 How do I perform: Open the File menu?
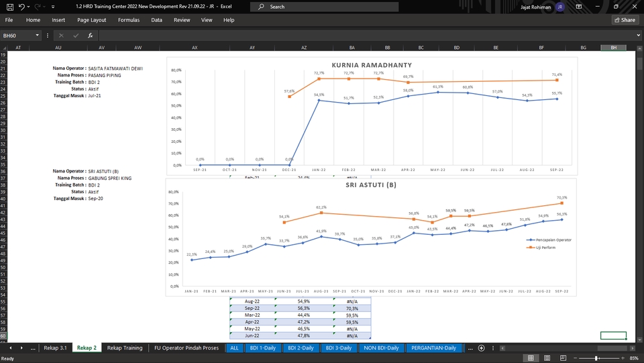point(9,19)
